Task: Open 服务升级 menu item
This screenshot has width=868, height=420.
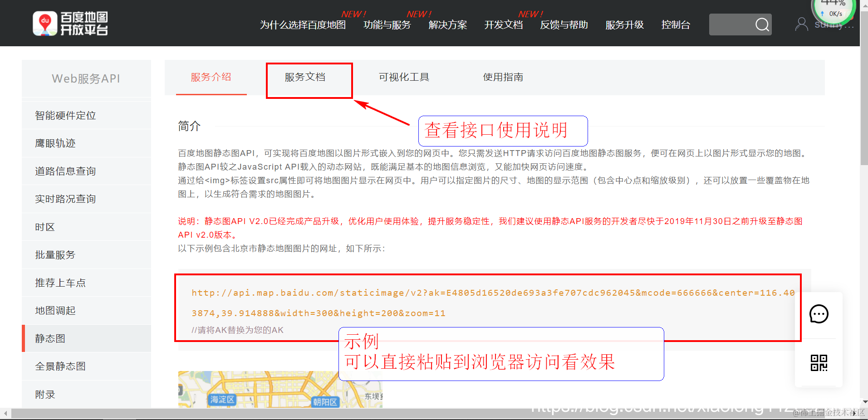Action: pyautogui.click(x=625, y=25)
